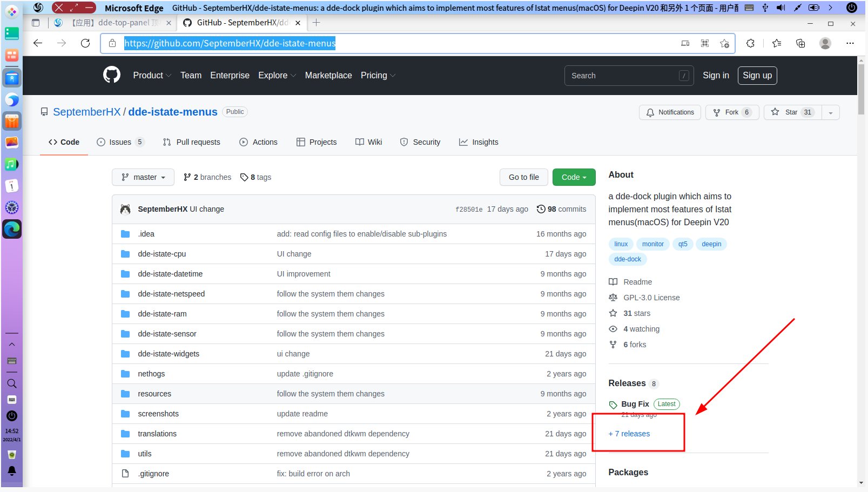Click the GitHub search field
Viewport: 868px width, 492px height.
(629, 76)
